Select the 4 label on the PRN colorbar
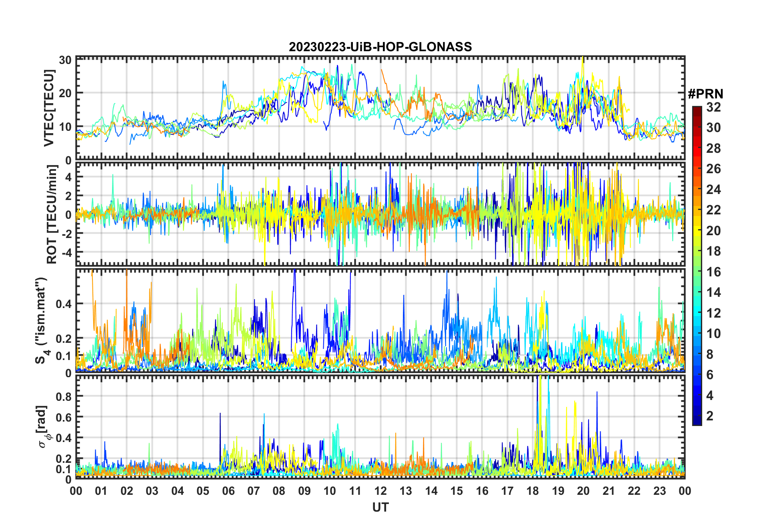The width and height of the screenshot is (761, 532). (710, 396)
